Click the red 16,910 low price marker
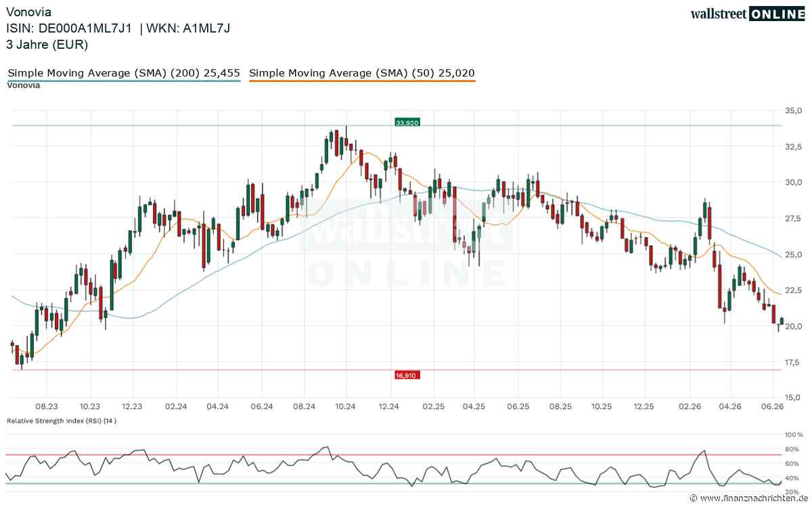 (405, 374)
